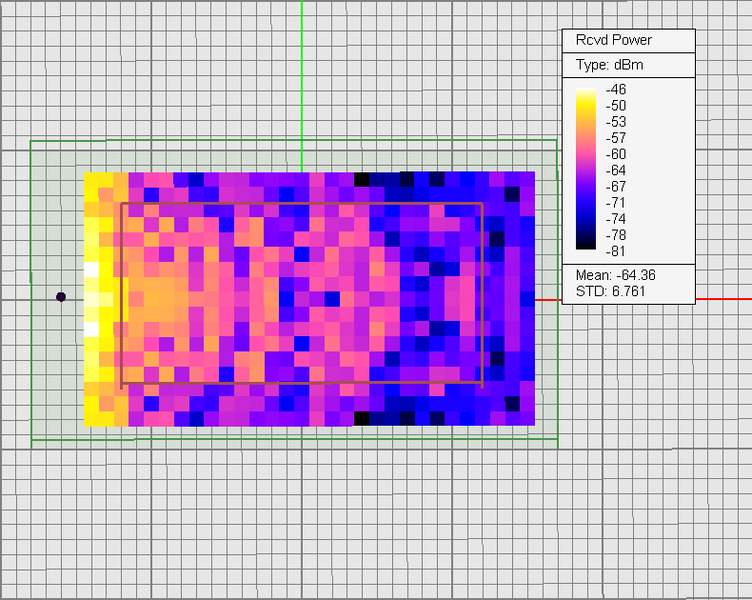The width and height of the screenshot is (752, 600).
Task: Click the Mean: -64.36 statistic
Action: coord(615,275)
